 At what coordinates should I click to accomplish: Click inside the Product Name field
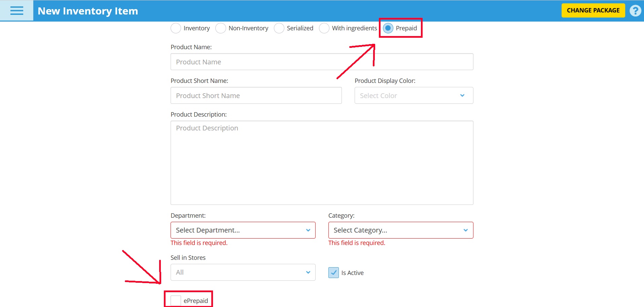321,62
